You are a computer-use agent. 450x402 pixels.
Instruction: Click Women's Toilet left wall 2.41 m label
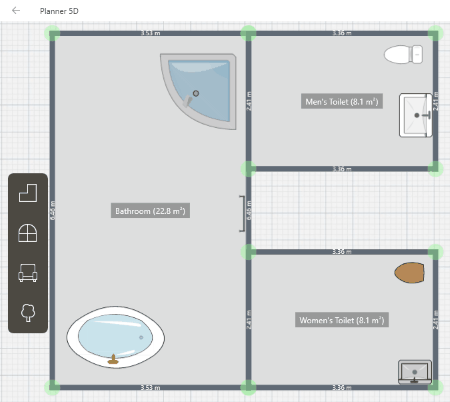(x=249, y=320)
